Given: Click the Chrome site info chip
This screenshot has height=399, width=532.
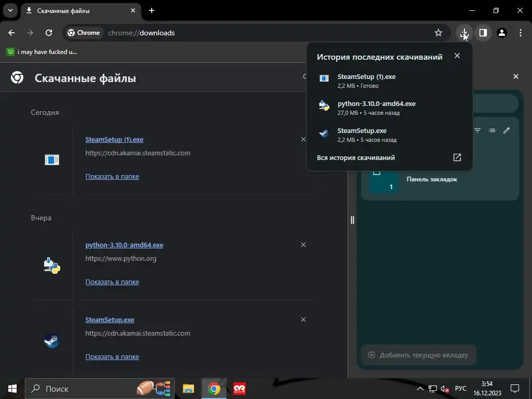Looking at the screenshot, I should click(x=84, y=33).
